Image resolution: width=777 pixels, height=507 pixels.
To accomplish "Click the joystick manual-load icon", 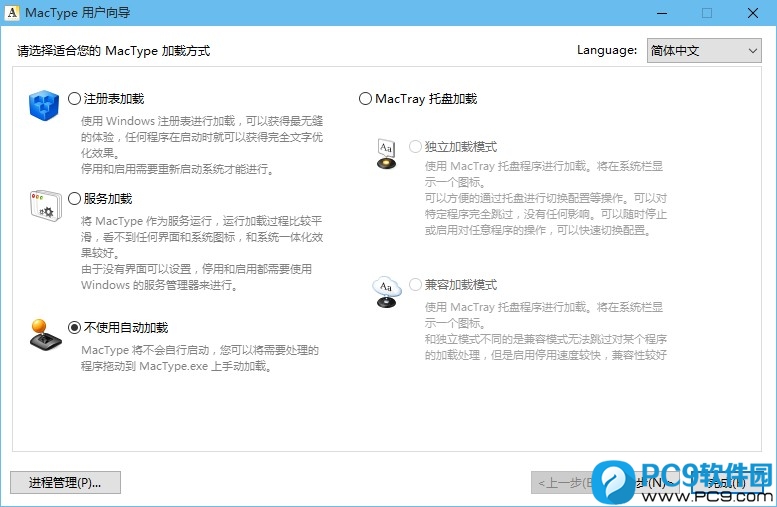I will (45, 335).
